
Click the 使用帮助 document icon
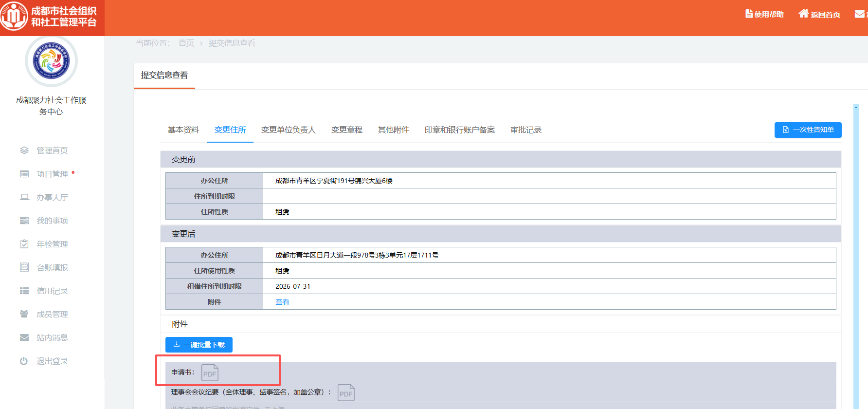point(749,14)
